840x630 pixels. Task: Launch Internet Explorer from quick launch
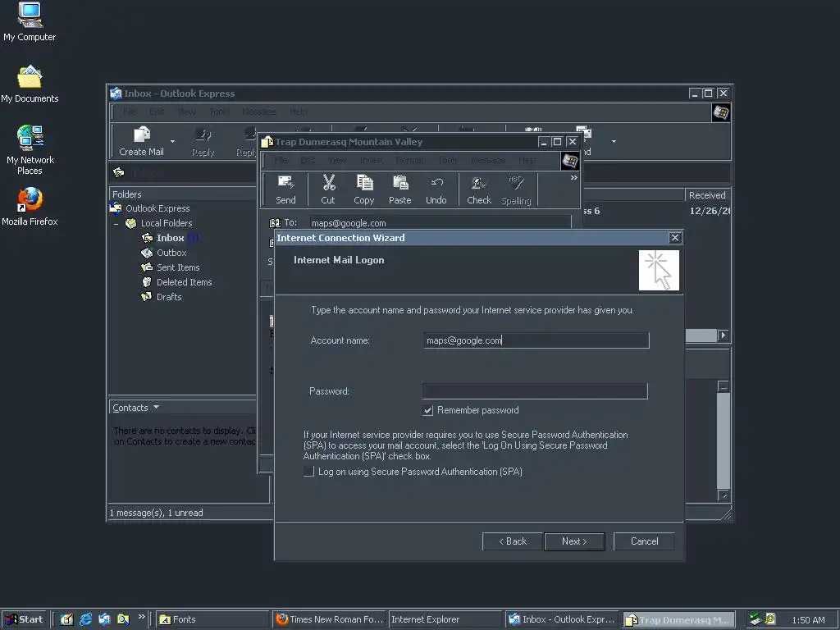85,619
